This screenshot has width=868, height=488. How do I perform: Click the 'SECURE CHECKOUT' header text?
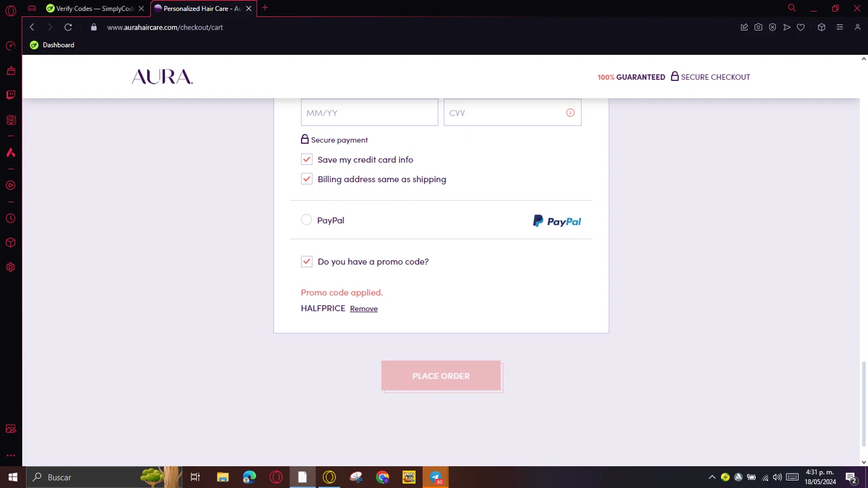715,77
